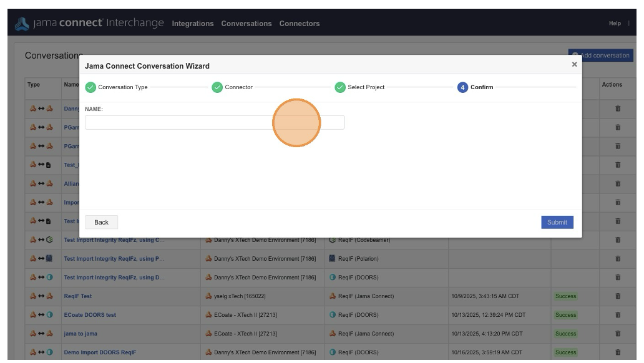Image resolution: width=644 pixels, height=363 pixels.
Task: Click trash icon in first conversation row
Action: tap(618, 109)
